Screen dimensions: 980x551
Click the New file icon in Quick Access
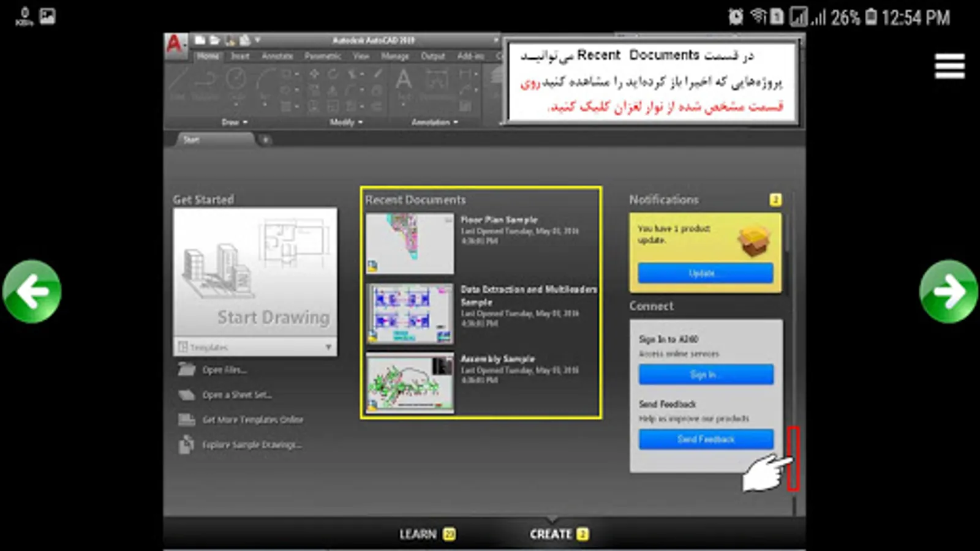coord(200,40)
